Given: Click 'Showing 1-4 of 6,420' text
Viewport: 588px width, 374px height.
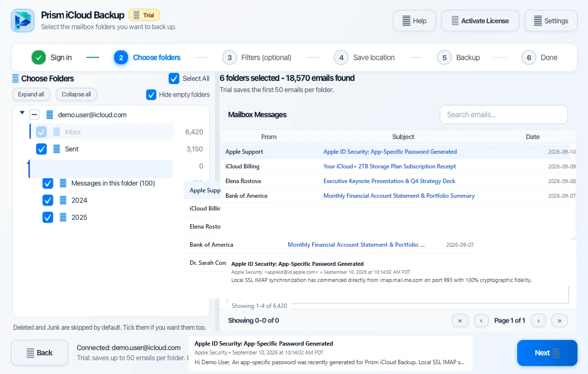Looking at the screenshot, I should [x=259, y=305].
